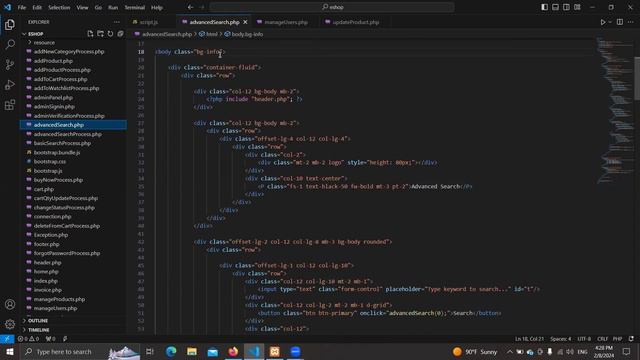The width and height of the screenshot is (640, 360).
Task: Change language mode via PHP
Action: (618, 339)
